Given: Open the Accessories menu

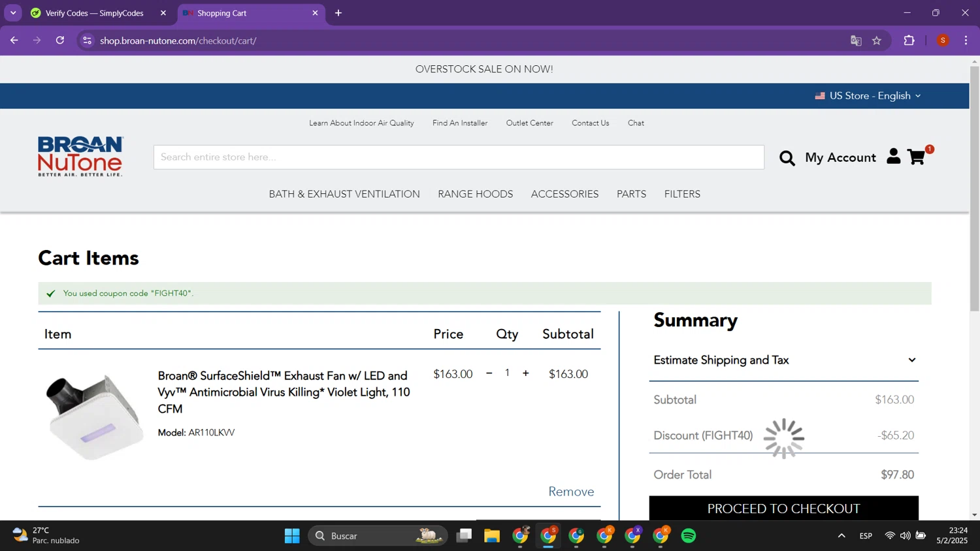Looking at the screenshot, I should (564, 194).
